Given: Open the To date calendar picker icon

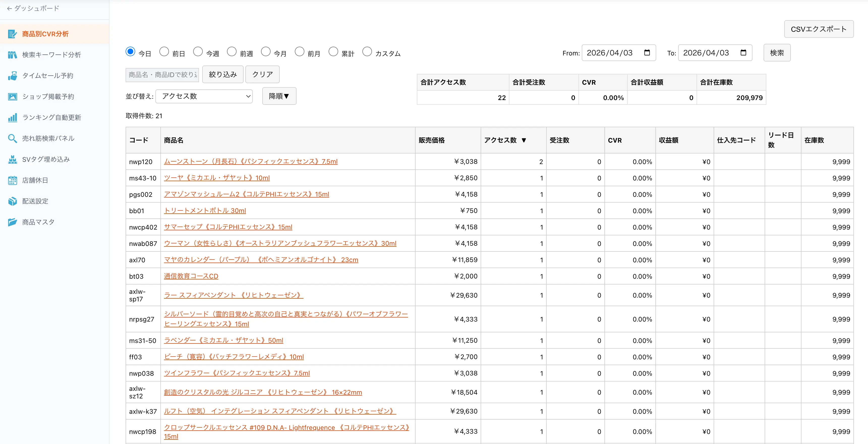Looking at the screenshot, I should (x=743, y=53).
